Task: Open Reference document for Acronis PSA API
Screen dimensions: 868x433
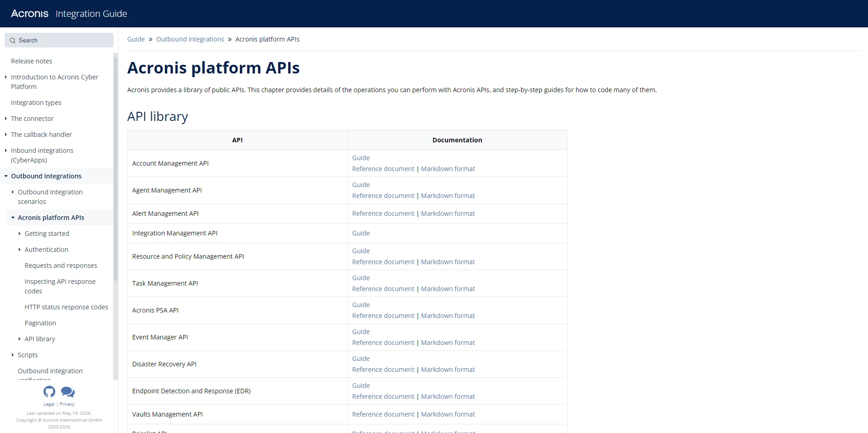Action: (383, 316)
